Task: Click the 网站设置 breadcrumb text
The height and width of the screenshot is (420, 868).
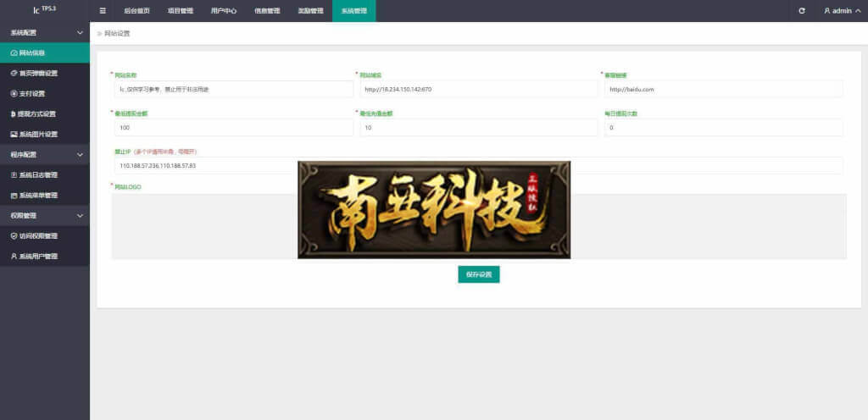Action: (117, 34)
